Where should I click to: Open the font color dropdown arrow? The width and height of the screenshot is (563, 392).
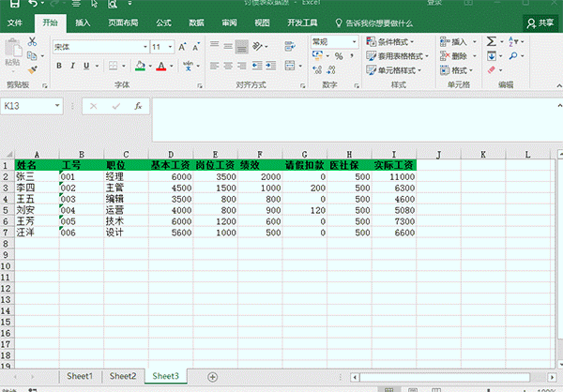click(172, 66)
